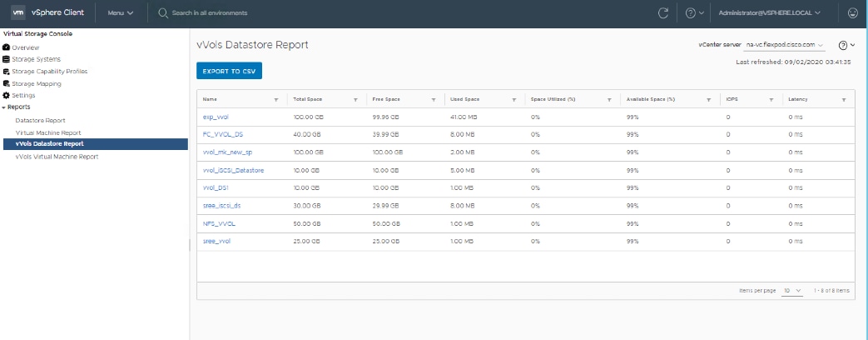Open the vCenter server dropdown
The image size is (868, 340).
point(786,45)
